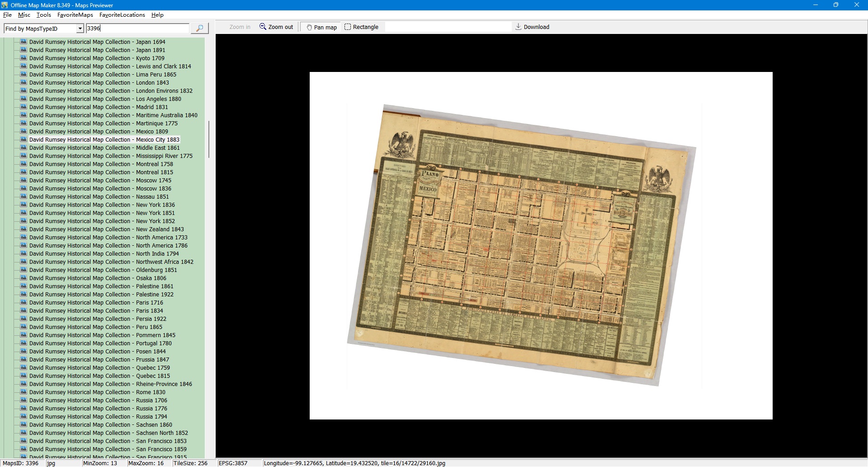Click the search text field containing 3396

pos(137,29)
